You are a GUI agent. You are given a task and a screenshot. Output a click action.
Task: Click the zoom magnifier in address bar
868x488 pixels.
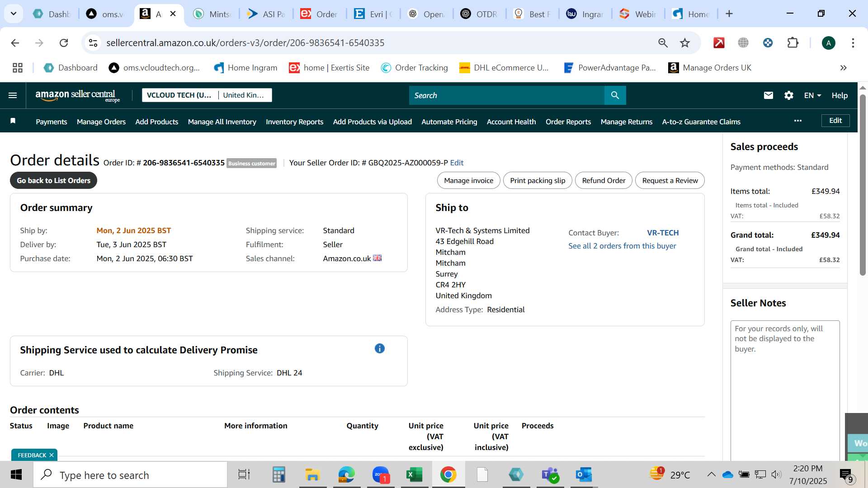point(663,43)
